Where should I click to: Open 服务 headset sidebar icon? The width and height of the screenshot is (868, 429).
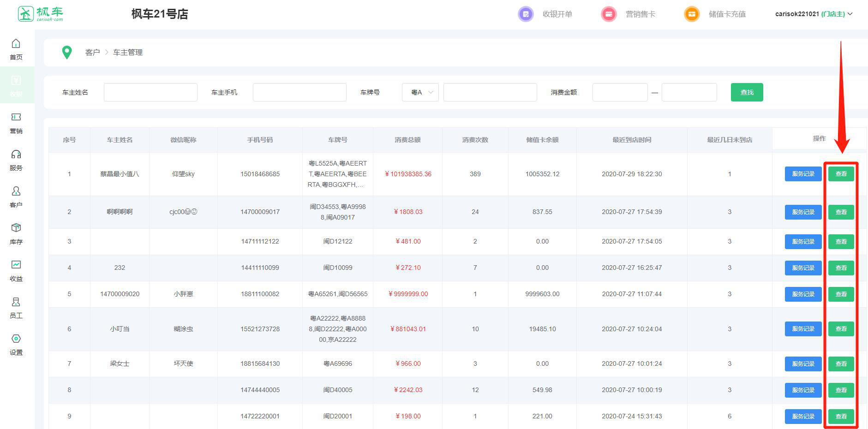point(16,154)
